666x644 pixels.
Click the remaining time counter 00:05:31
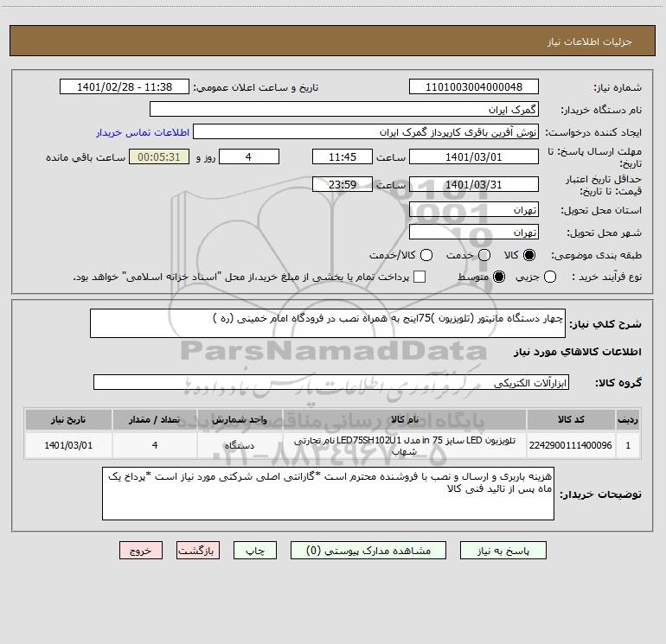[159, 156]
